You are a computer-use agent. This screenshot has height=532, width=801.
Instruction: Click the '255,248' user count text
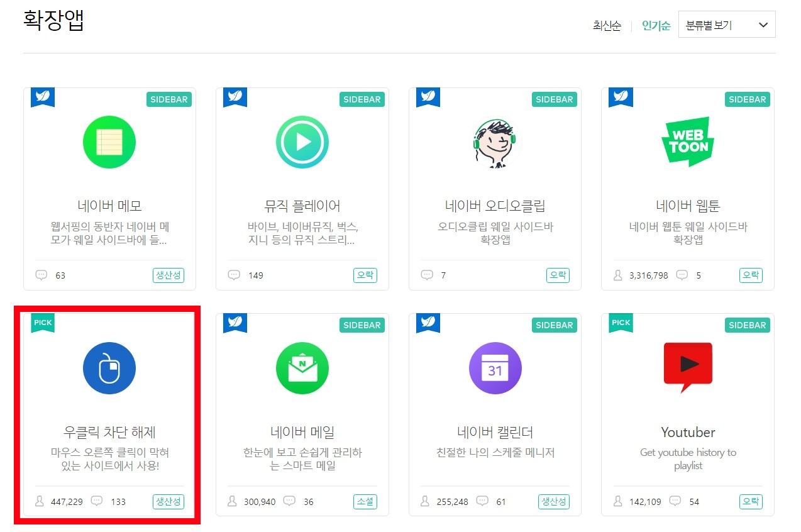point(452,502)
